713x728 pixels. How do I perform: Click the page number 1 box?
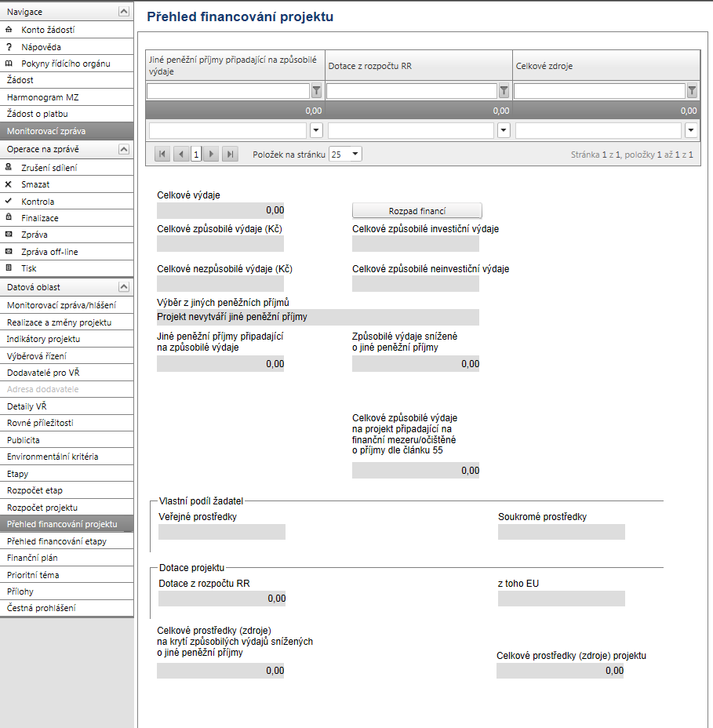point(196,154)
